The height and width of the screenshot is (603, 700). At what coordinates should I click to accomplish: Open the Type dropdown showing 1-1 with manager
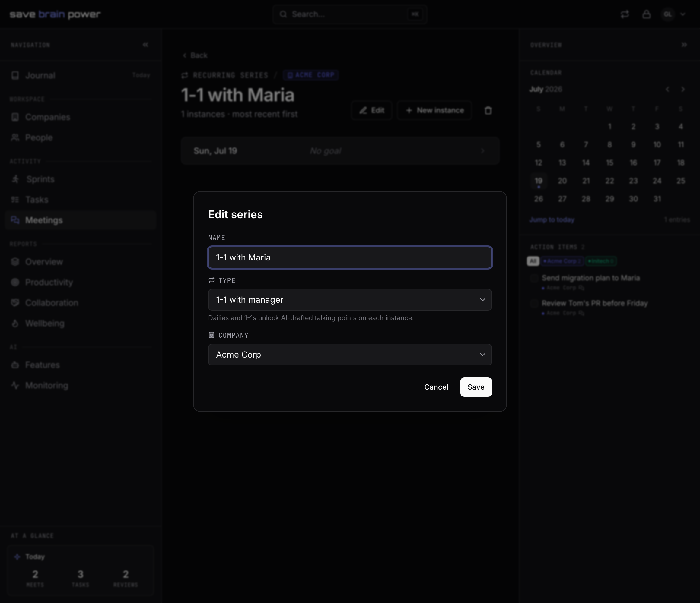[350, 300]
